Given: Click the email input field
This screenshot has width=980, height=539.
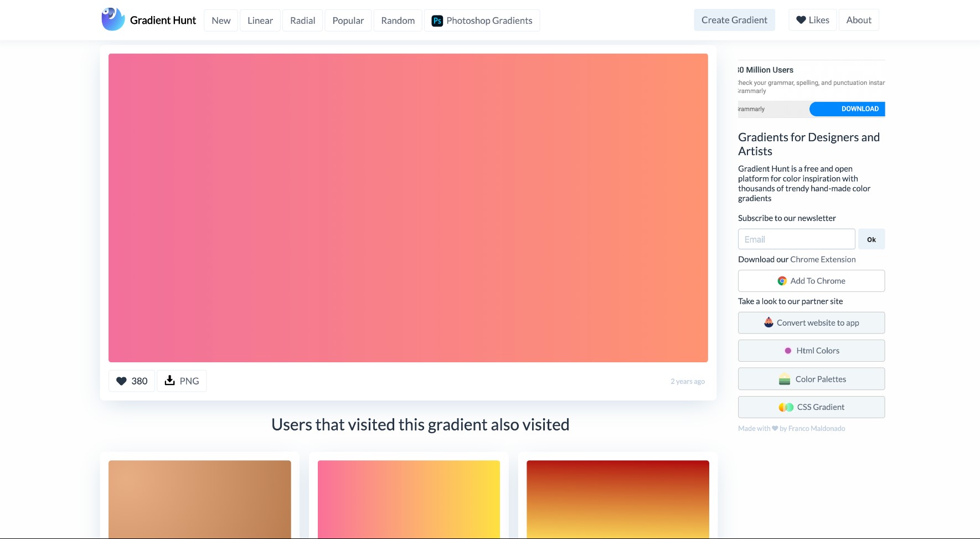Looking at the screenshot, I should tap(796, 239).
